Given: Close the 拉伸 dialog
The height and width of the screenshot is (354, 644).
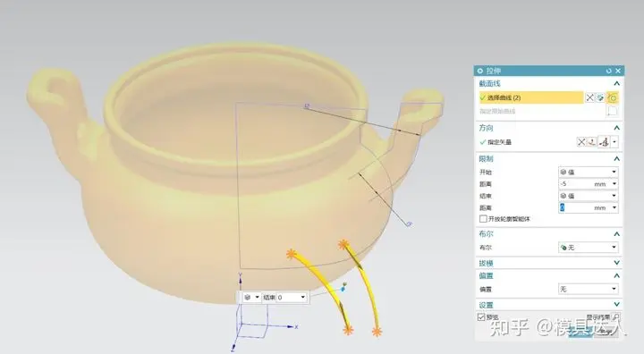Looking at the screenshot, I should (x=618, y=71).
